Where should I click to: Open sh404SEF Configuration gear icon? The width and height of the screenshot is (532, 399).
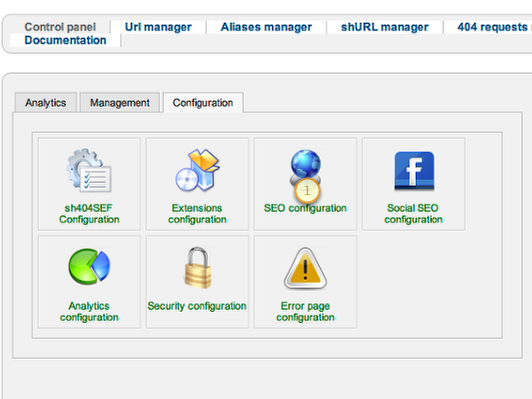89,170
